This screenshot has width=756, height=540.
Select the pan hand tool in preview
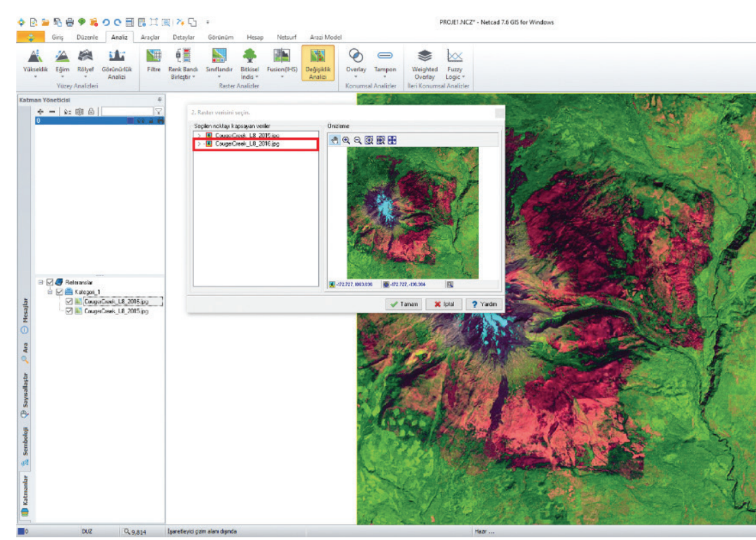click(334, 140)
